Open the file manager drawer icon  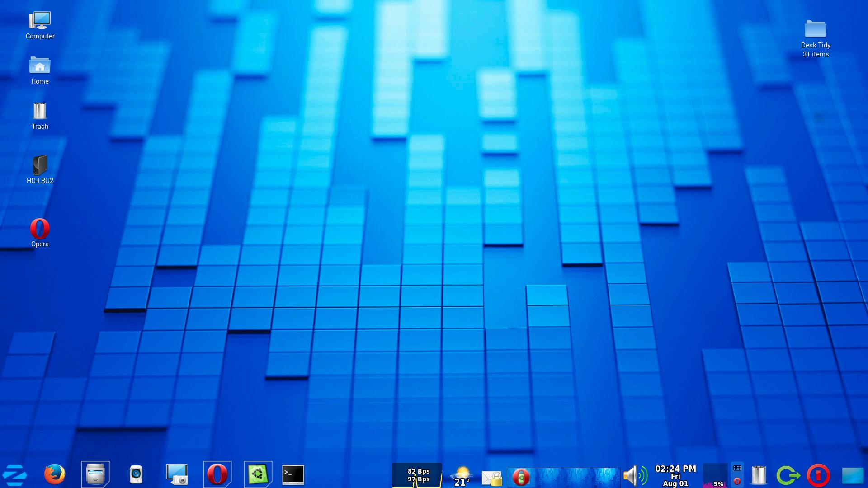pos(95,474)
